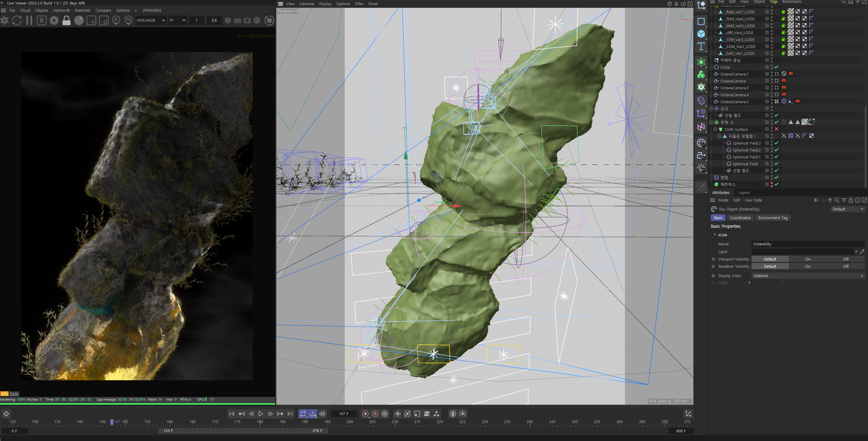Screen dimensions: 868x441
Task: Click the Color swatch in Basic Properties
Action: (x=764, y=283)
